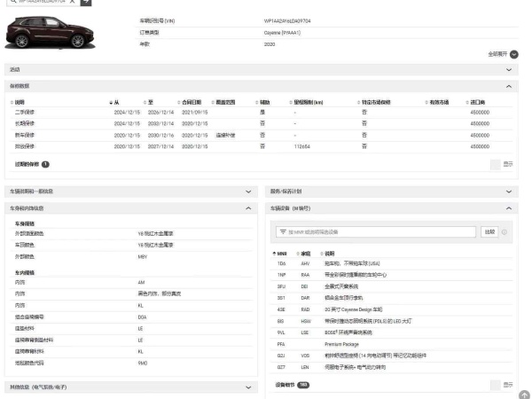Click the dark red Cayenne vehicle image

pos(50,33)
